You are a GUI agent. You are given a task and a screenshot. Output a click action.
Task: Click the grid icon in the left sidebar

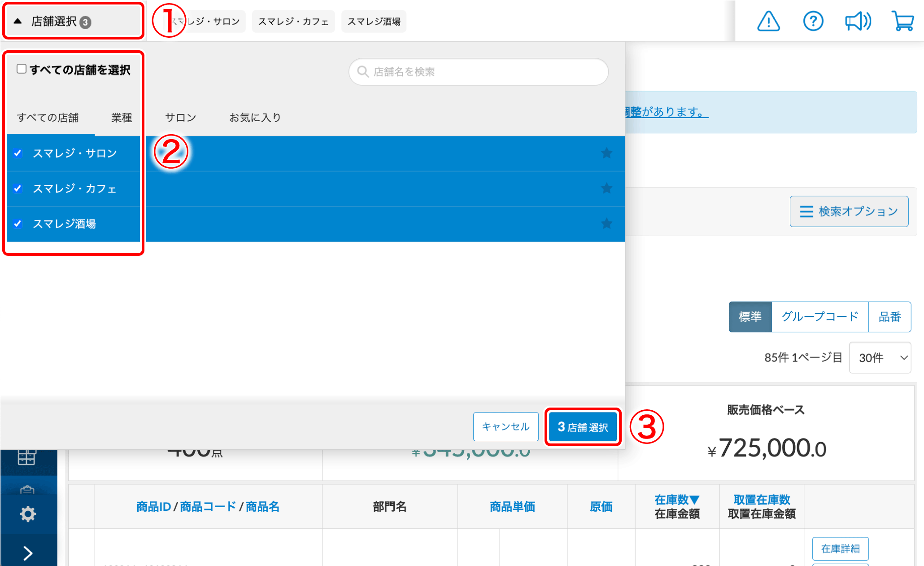tap(27, 456)
